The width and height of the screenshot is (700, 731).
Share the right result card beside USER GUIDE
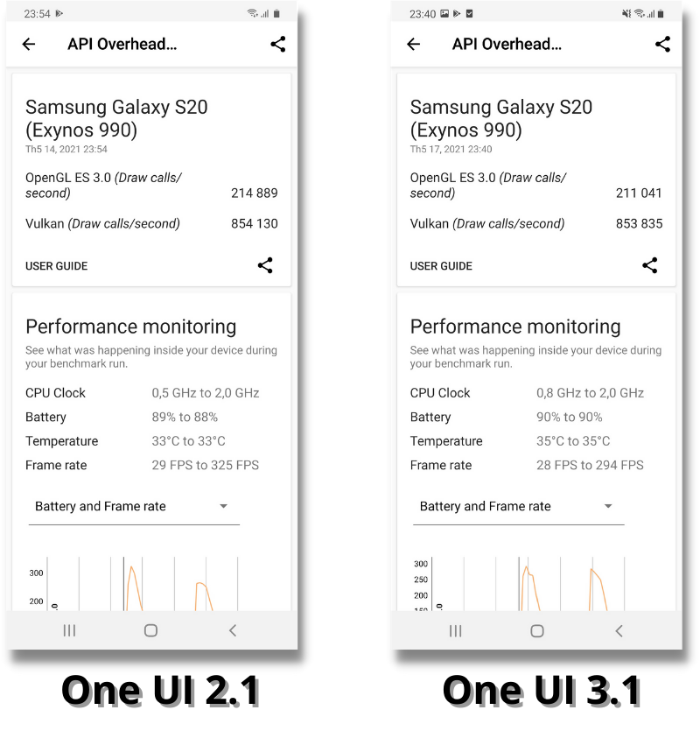pyautogui.click(x=650, y=265)
